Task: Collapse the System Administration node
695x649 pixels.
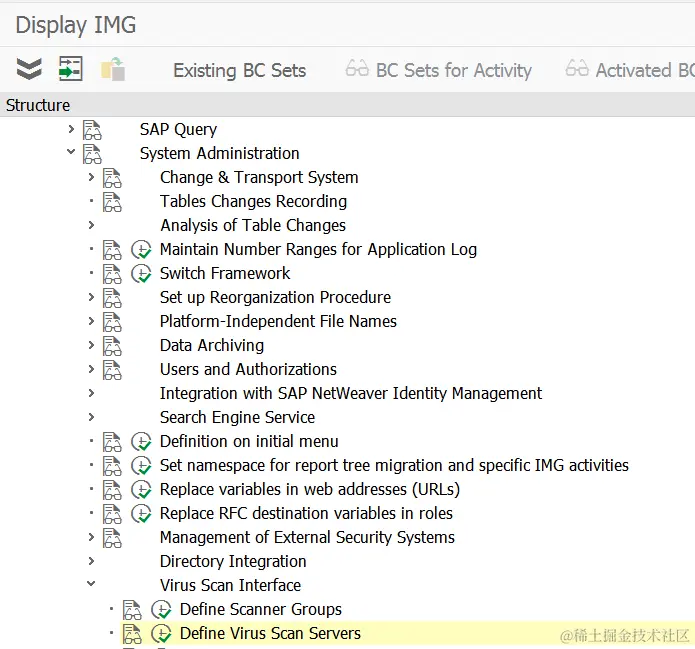Action: point(71,152)
